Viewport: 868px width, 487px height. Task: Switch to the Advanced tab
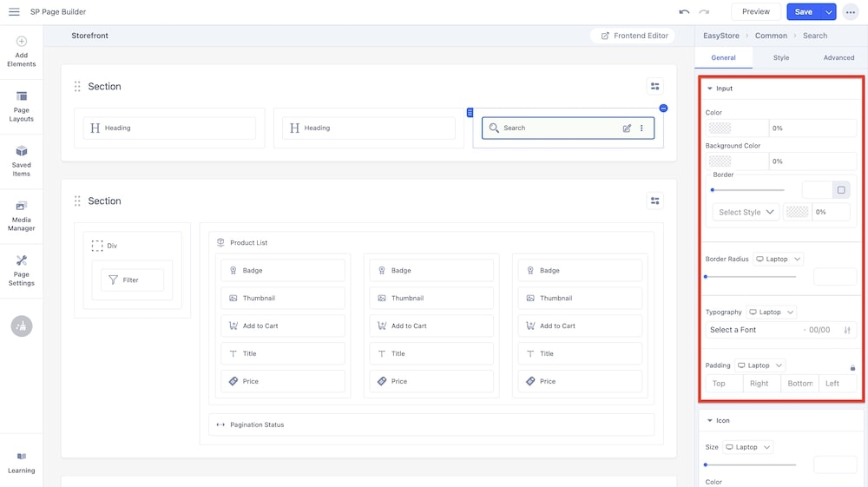pos(838,58)
